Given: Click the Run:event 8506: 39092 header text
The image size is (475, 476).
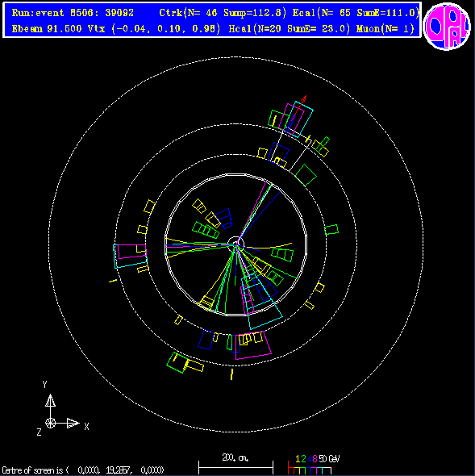Looking at the screenshot, I should click(73, 13).
